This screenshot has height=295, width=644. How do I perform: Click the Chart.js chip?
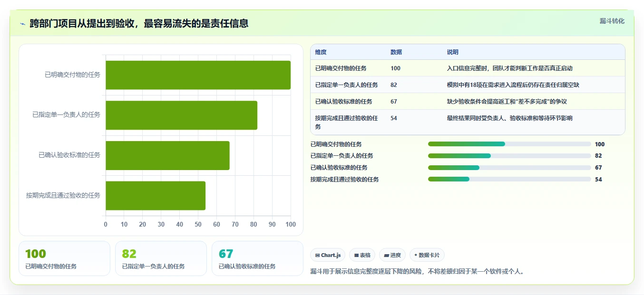pos(328,255)
